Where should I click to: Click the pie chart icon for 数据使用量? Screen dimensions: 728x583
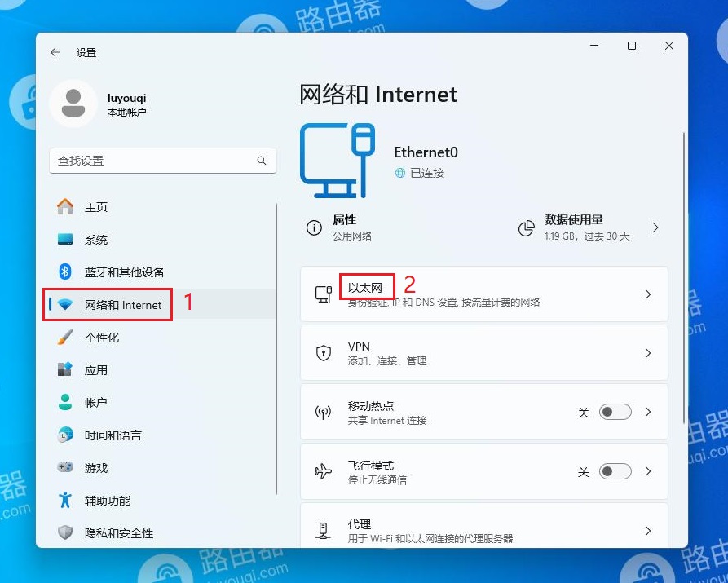coord(526,227)
